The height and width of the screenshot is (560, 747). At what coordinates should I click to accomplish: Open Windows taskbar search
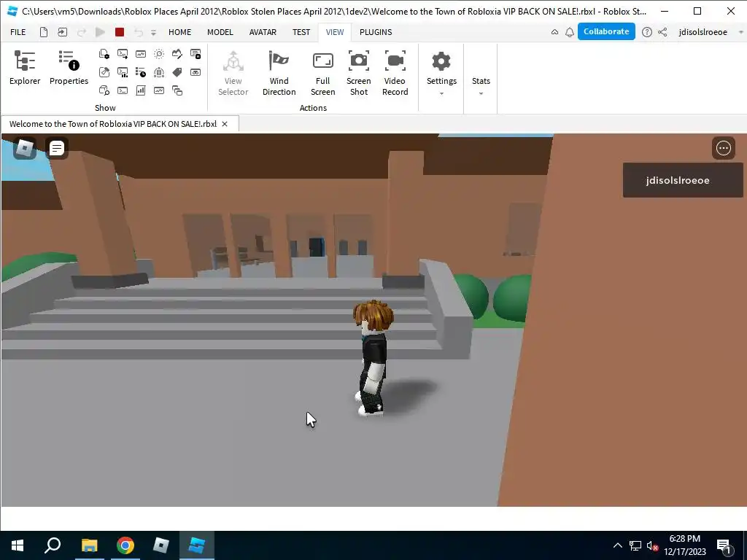(x=53, y=545)
